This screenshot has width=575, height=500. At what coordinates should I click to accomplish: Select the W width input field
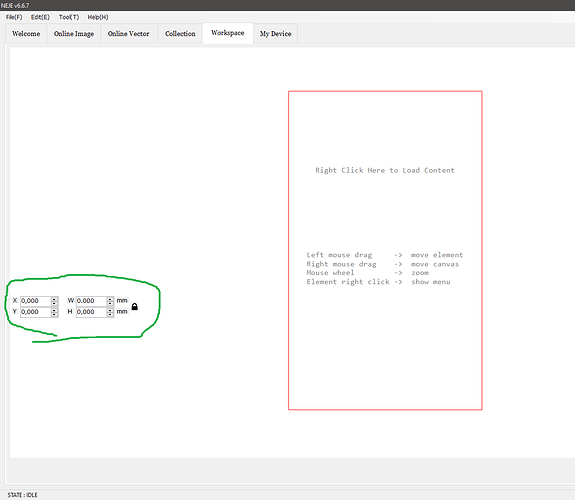pos(92,301)
